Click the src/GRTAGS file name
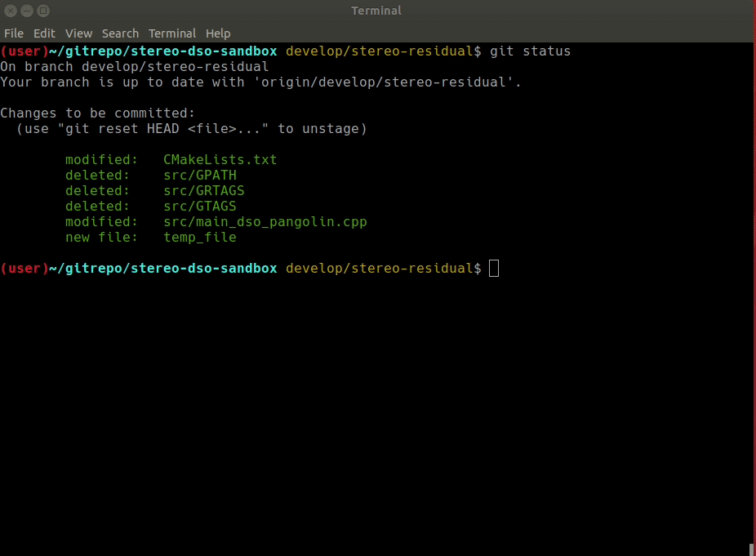The height and width of the screenshot is (556, 756). tap(203, 190)
